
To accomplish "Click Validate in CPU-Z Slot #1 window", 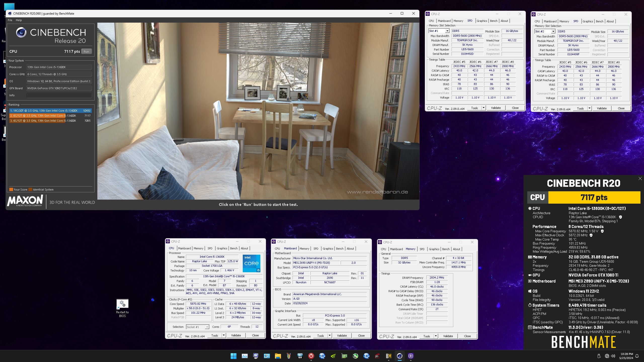I will (x=496, y=108).
